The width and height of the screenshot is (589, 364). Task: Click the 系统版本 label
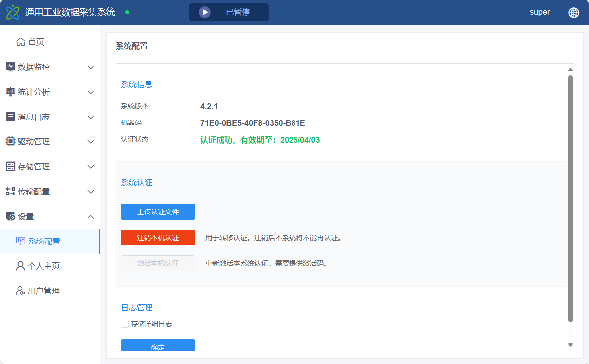[x=135, y=106]
